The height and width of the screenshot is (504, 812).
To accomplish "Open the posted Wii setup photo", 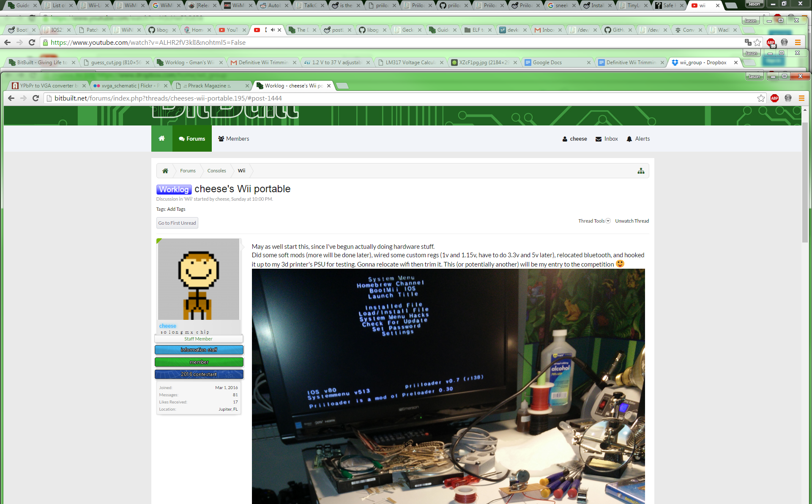I will (x=448, y=386).
